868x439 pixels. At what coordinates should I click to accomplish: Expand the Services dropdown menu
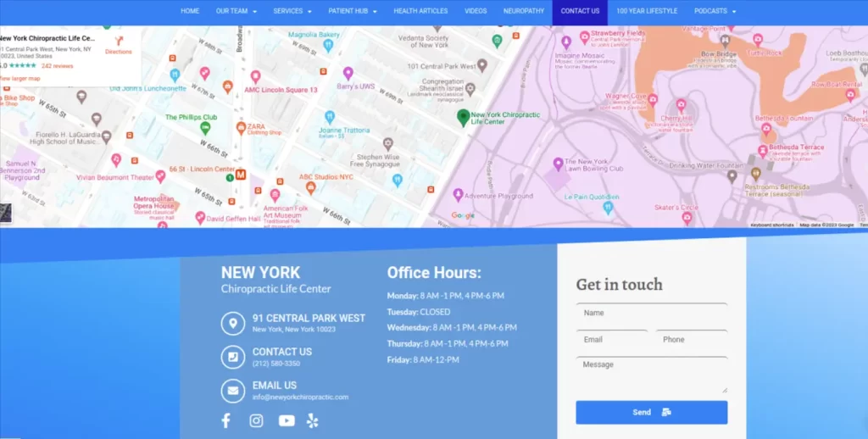pyautogui.click(x=292, y=11)
